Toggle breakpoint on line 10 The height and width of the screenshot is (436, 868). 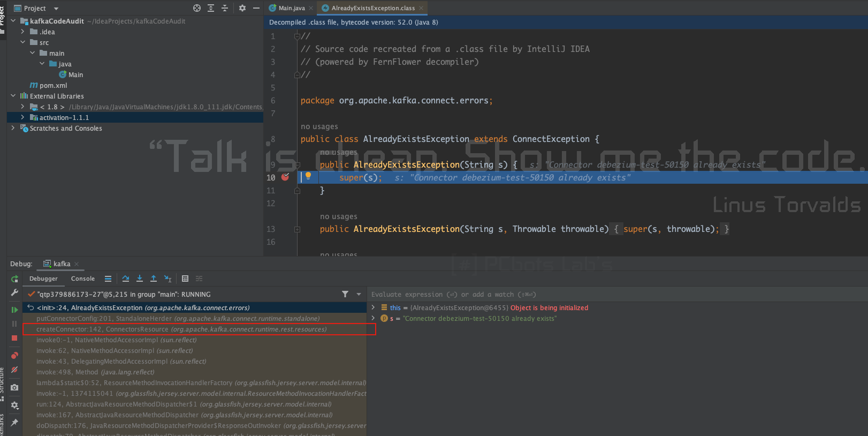[x=285, y=177]
